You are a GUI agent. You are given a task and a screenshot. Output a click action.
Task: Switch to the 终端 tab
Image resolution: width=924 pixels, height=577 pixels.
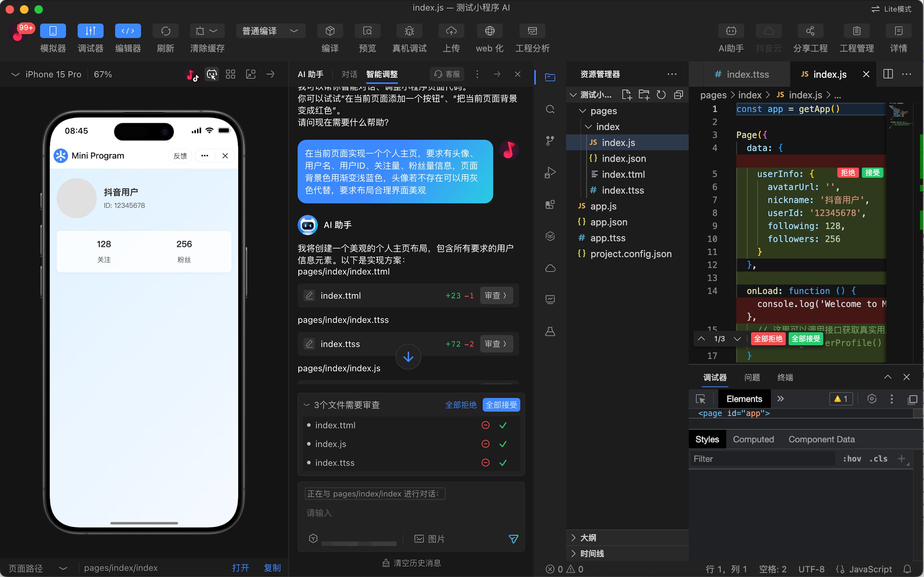point(785,377)
